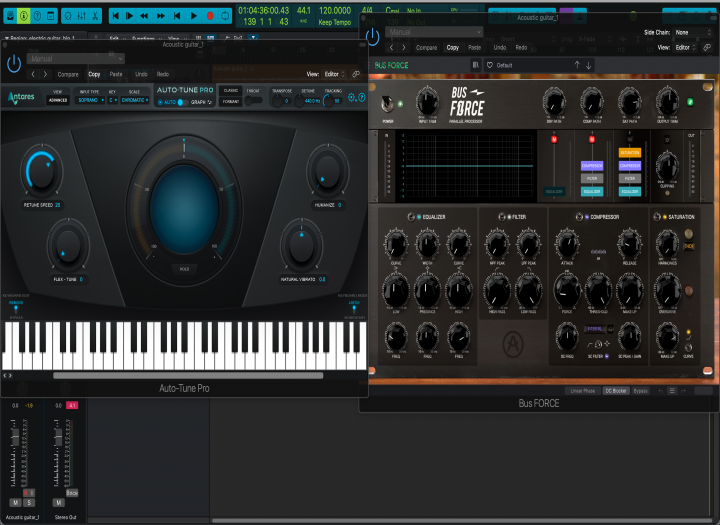Toggle Auto-Tune Pro plugin power button
The width and height of the screenshot is (720, 525).
pos(14,63)
